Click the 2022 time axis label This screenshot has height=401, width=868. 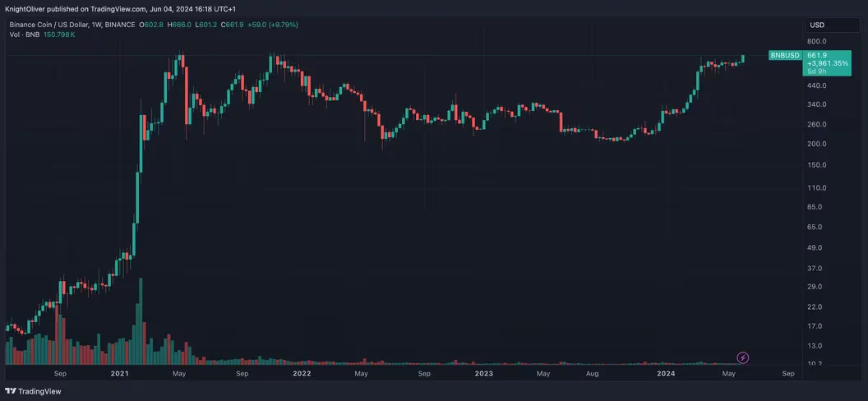point(302,373)
